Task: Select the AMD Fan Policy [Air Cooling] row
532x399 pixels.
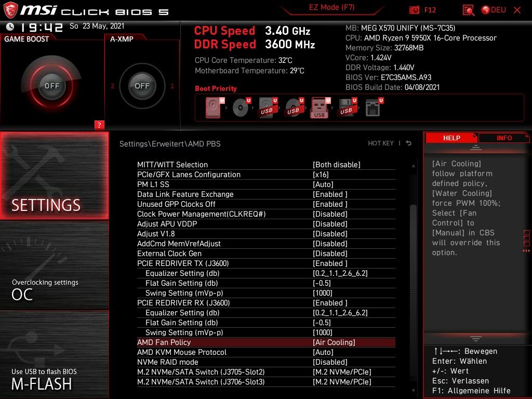Action: (x=266, y=342)
